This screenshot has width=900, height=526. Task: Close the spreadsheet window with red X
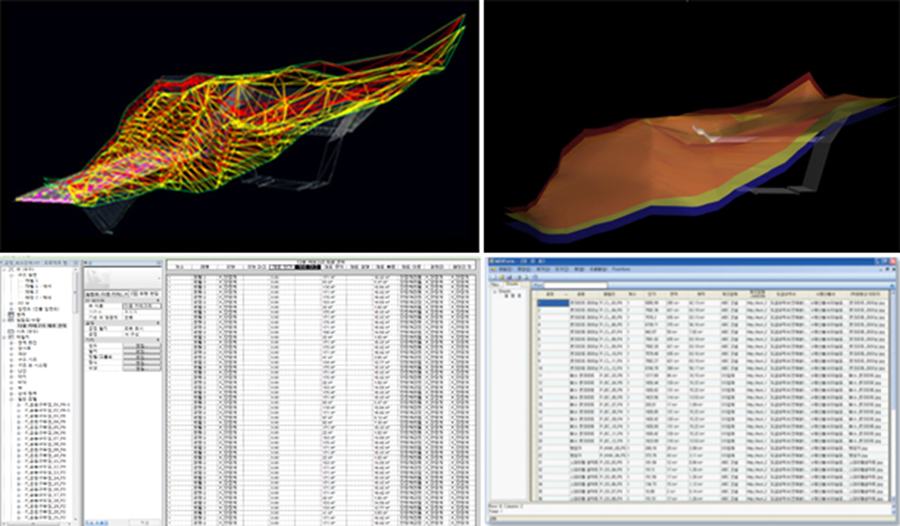coord(893,261)
